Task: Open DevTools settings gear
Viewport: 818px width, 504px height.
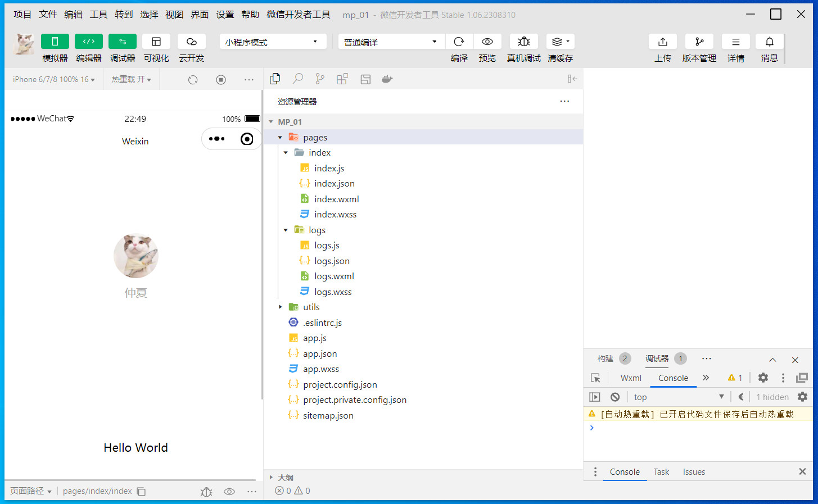Action: click(x=763, y=378)
